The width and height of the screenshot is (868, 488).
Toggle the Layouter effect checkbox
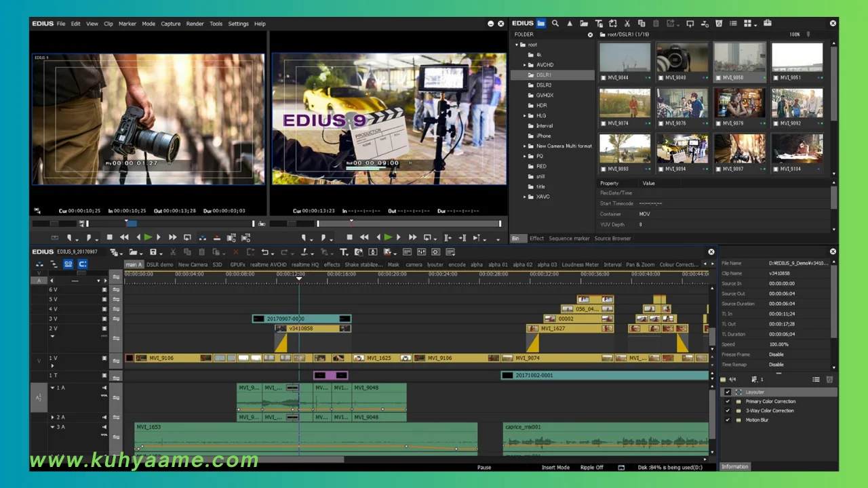pyautogui.click(x=728, y=392)
